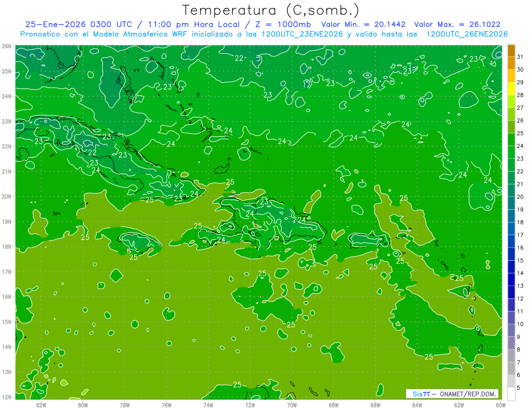Click the 68W longitude axis label
Screen dimensions: 532x411
(333, 405)
